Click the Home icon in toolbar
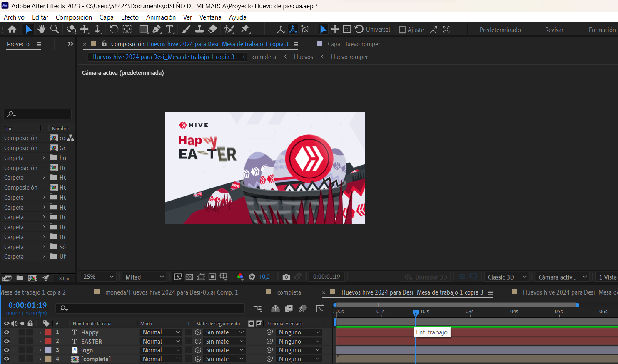The width and height of the screenshot is (618, 364). 12,29
